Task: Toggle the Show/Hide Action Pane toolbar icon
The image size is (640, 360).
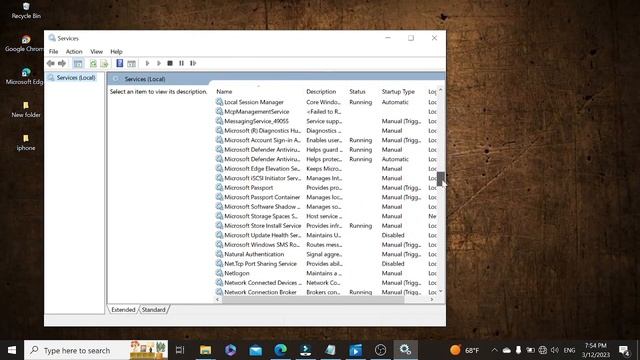Action: click(131, 63)
